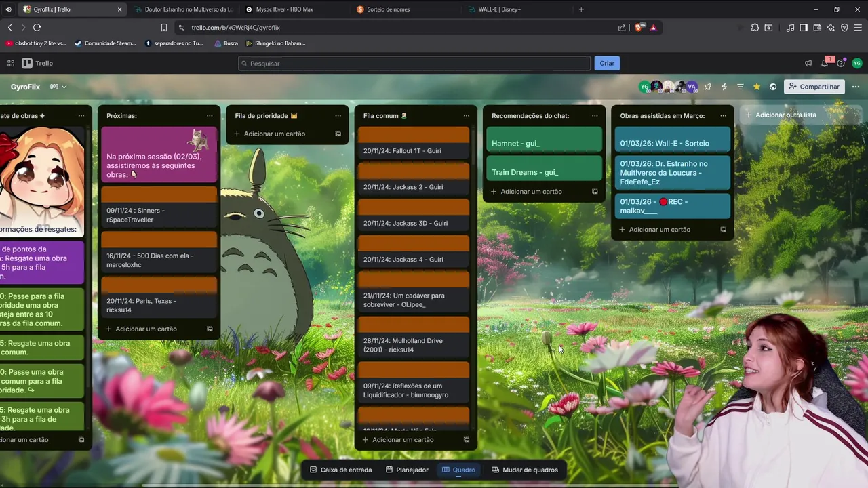Screen dimensions: 868x488
Task: Open the automation lightning bolt icon
Action: (x=724, y=87)
